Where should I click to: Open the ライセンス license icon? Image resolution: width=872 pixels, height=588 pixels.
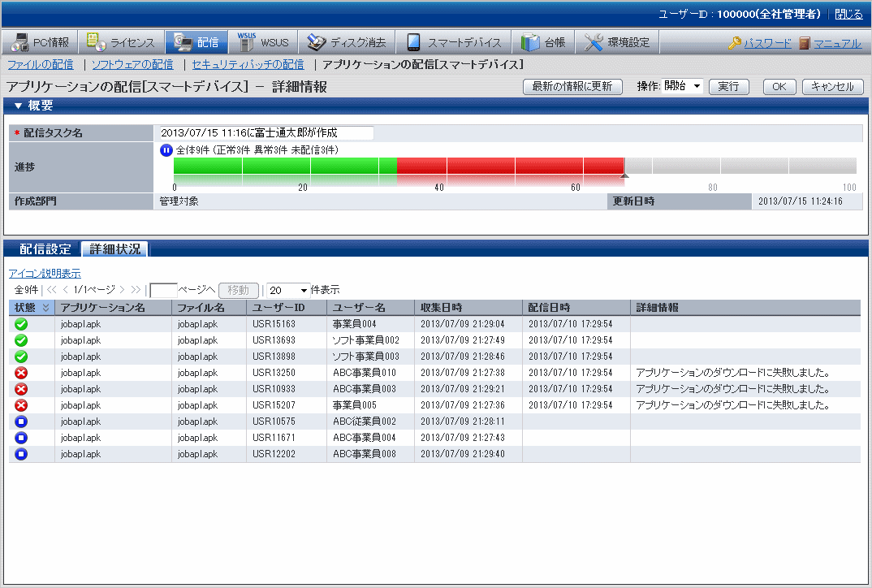[x=95, y=42]
